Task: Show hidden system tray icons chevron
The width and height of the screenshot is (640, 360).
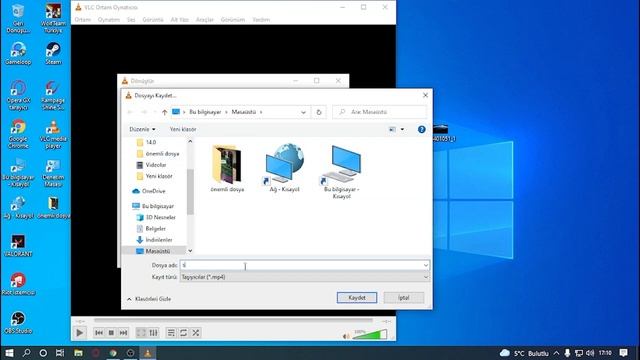Action: (556, 353)
